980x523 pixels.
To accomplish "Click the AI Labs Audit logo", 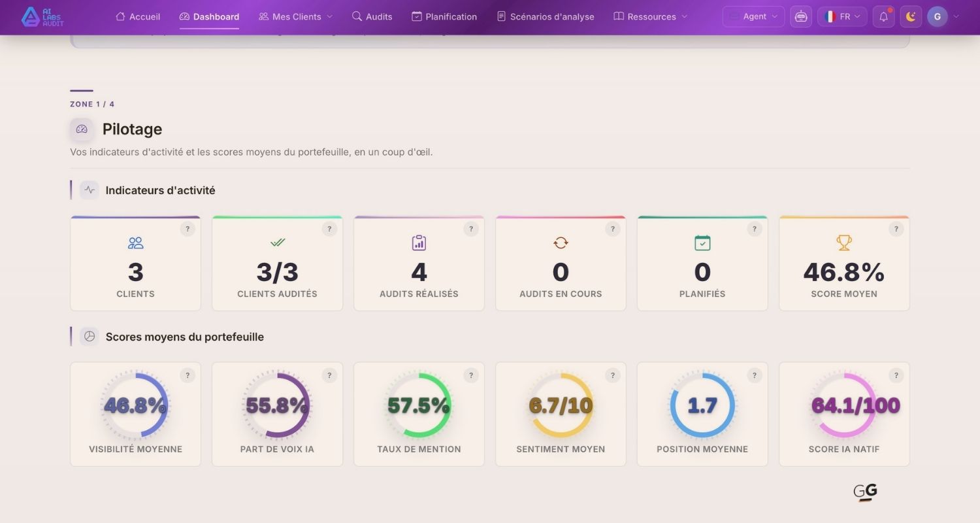I will click(42, 16).
